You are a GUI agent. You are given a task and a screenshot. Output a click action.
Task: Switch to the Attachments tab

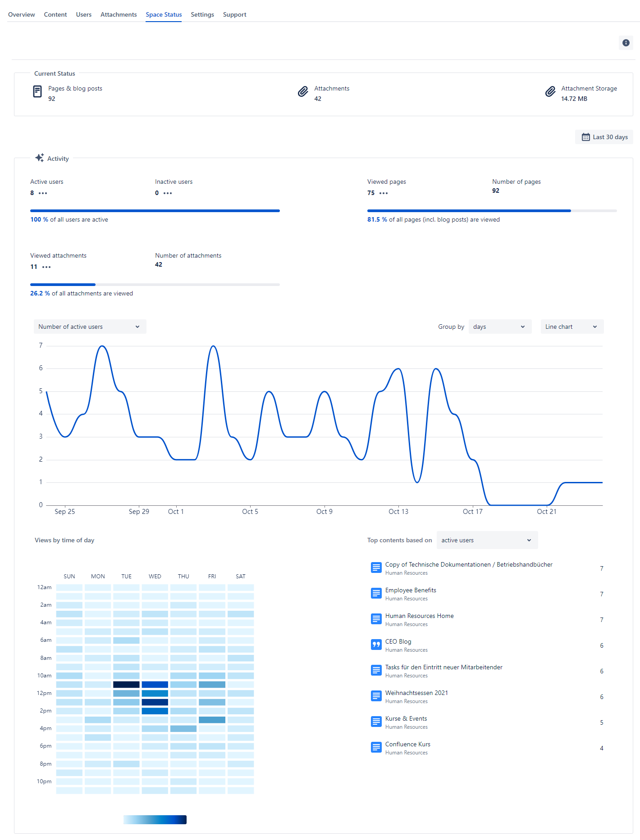pos(119,14)
